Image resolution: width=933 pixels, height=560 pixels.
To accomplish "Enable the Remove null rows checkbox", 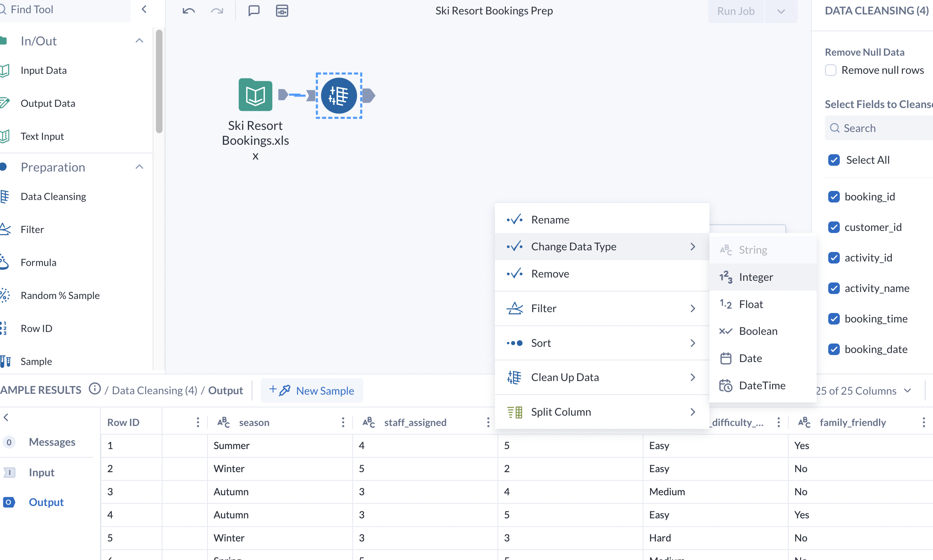I will (x=831, y=70).
